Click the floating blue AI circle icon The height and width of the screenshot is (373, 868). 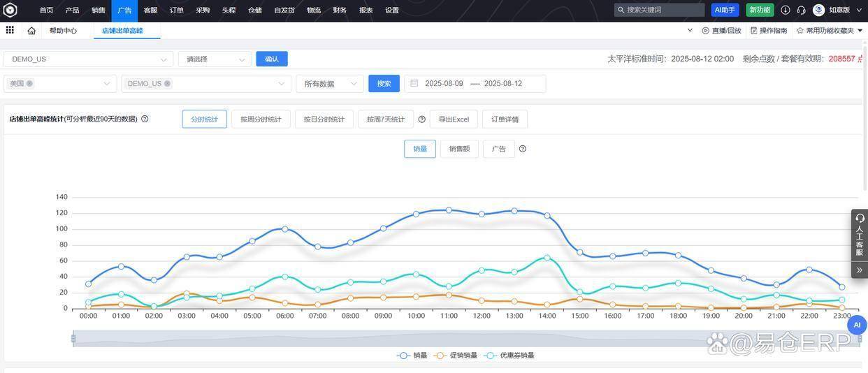tap(857, 325)
